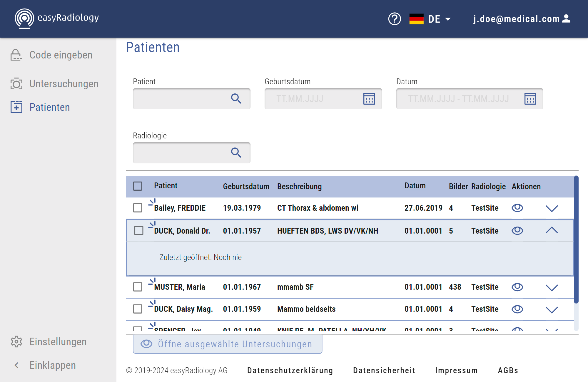Sort by Patient column header
Viewport: 588px width, 382px height.
(166, 186)
